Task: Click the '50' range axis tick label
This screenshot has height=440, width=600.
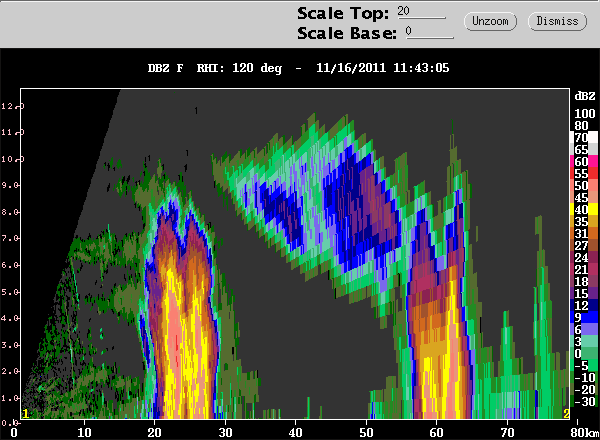Action: tap(366, 433)
